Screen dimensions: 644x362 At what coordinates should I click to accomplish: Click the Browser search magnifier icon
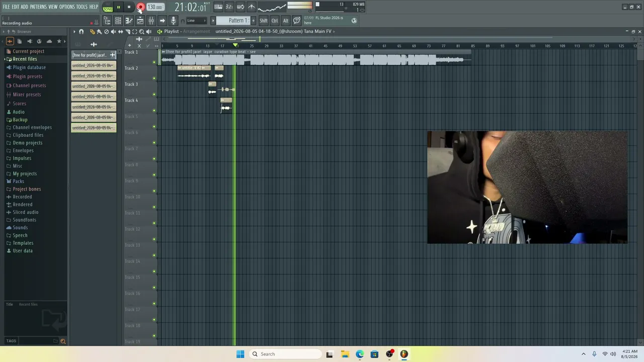click(x=63, y=341)
